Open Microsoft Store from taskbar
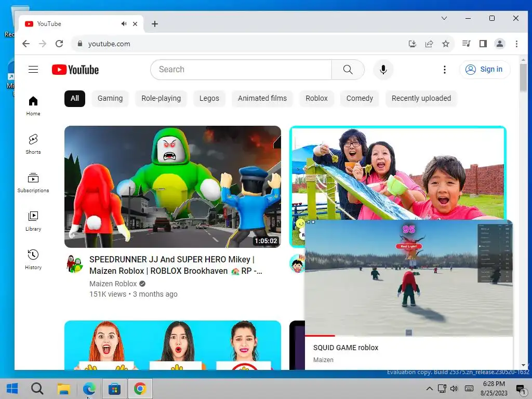The height and width of the screenshot is (399, 532). click(114, 389)
